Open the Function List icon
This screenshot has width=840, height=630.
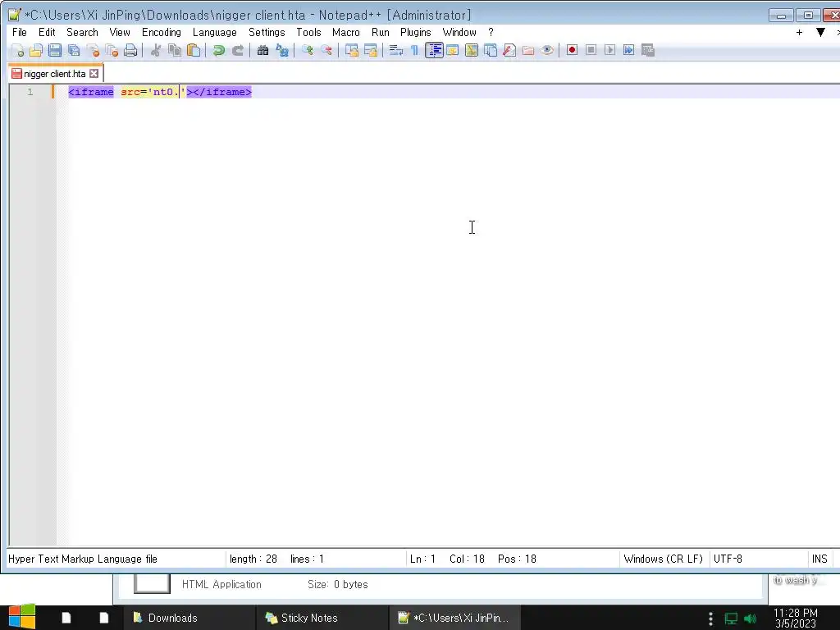(509, 50)
